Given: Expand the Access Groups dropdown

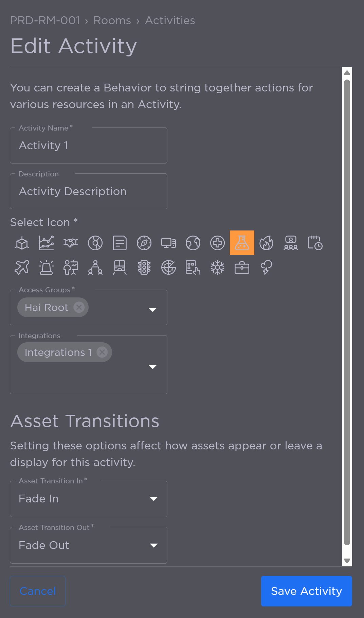Looking at the screenshot, I should [x=153, y=310].
